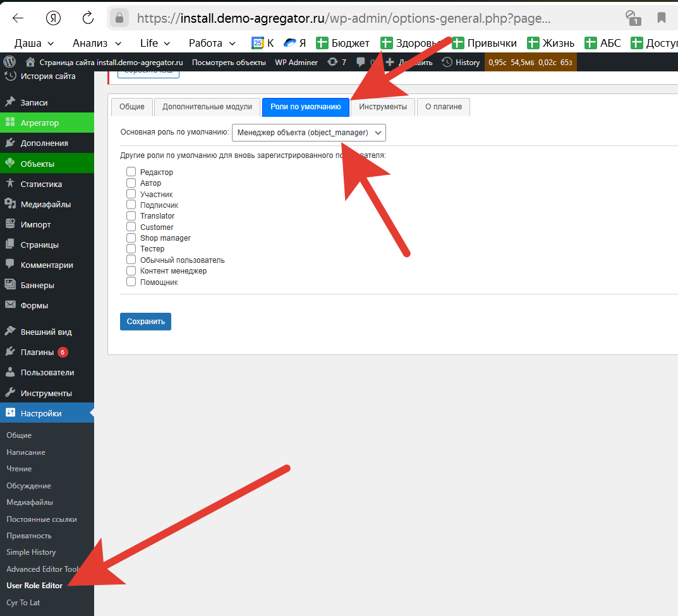Tick the Помощник role checkbox

131,282
